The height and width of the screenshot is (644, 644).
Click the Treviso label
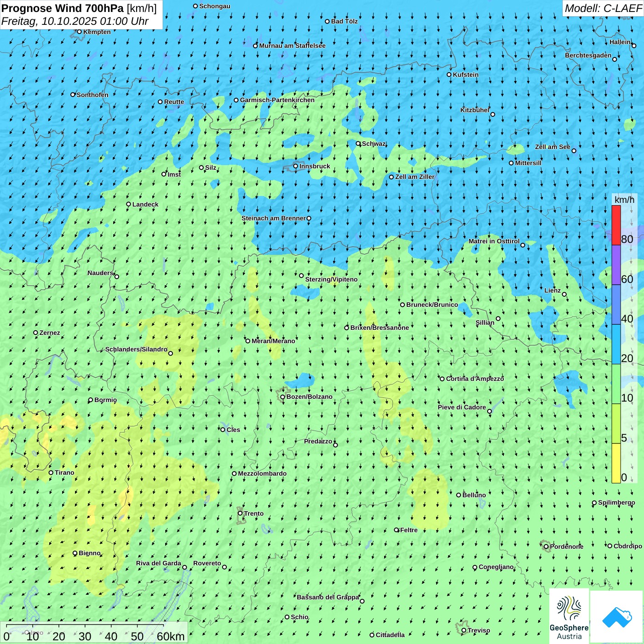point(479,630)
